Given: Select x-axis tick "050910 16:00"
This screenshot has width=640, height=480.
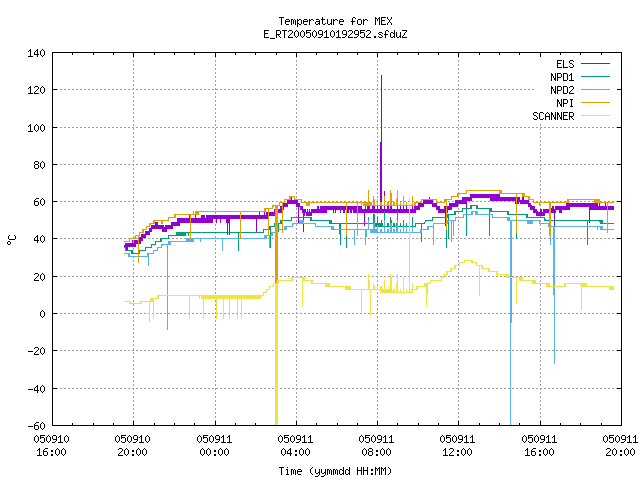Looking at the screenshot, I should point(51,446).
